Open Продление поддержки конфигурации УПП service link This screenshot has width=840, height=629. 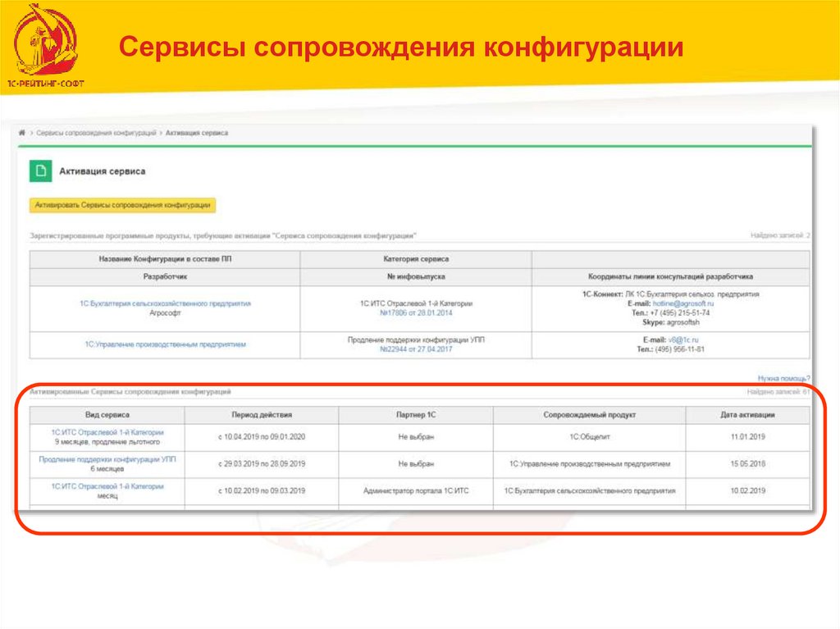(107, 460)
